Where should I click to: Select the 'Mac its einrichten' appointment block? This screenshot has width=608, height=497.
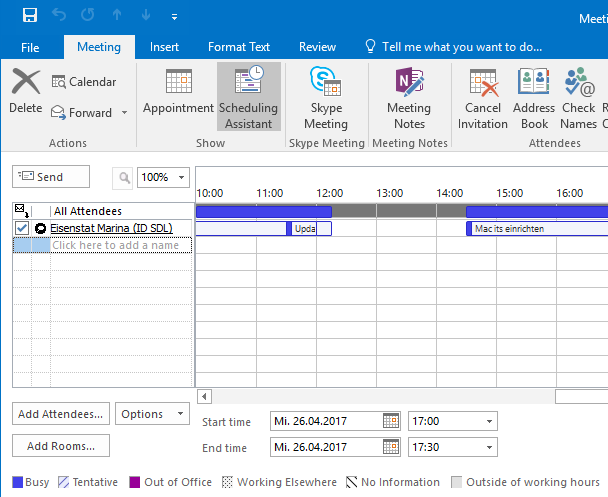click(x=537, y=229)
